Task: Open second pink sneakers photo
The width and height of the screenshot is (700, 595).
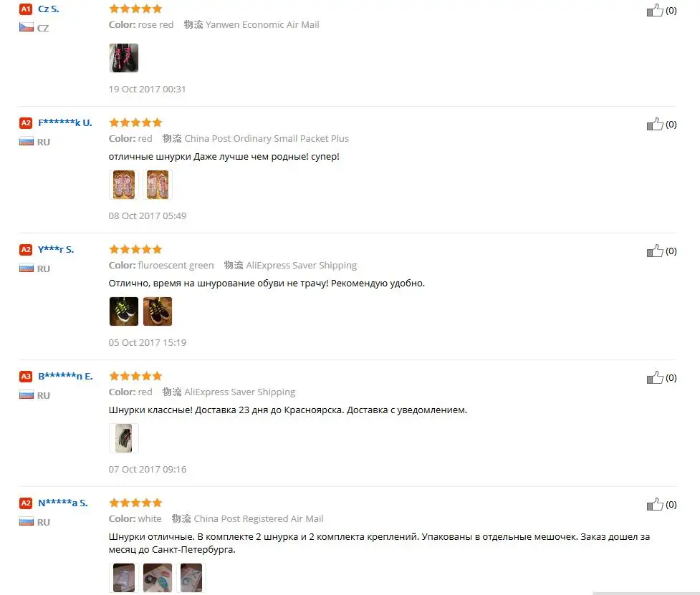Action: click(x=158, y=184)
